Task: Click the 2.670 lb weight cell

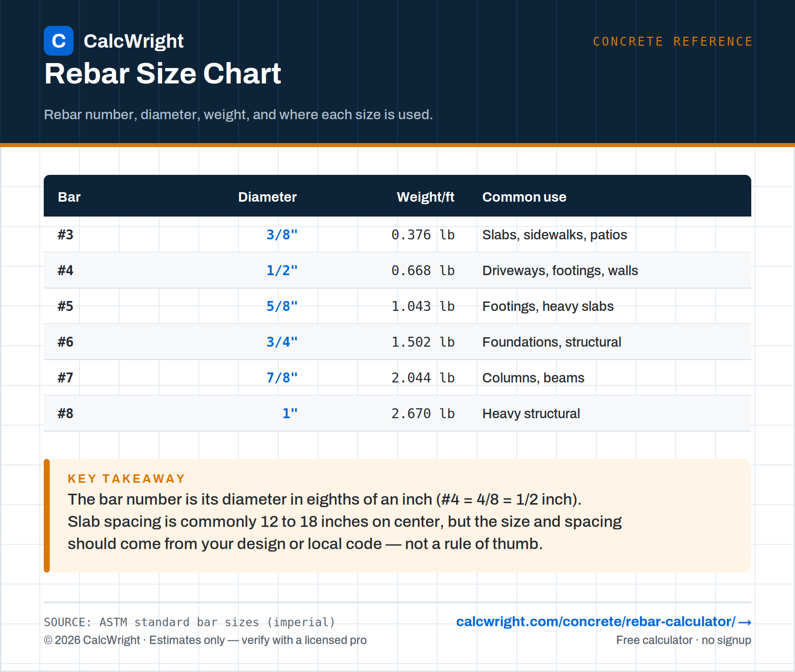Action: [423, 413]
